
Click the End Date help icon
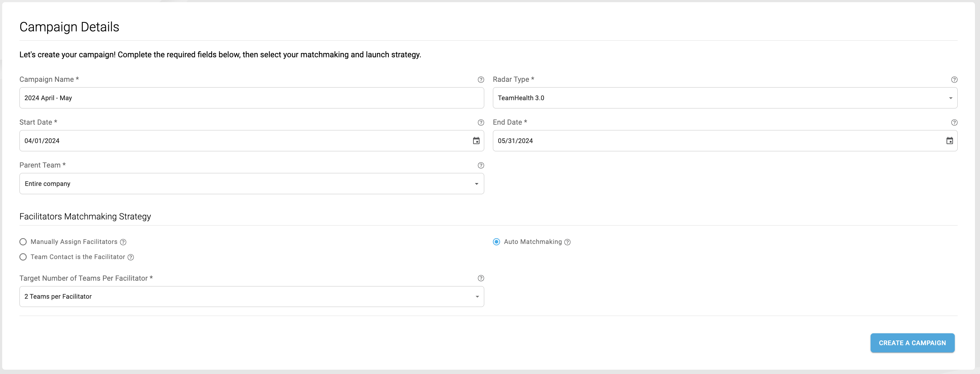click(954, 123)
